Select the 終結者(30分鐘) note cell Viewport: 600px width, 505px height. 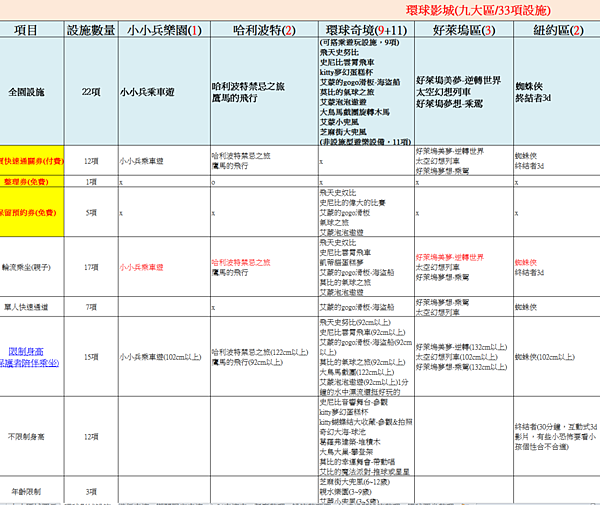point(557,436)
